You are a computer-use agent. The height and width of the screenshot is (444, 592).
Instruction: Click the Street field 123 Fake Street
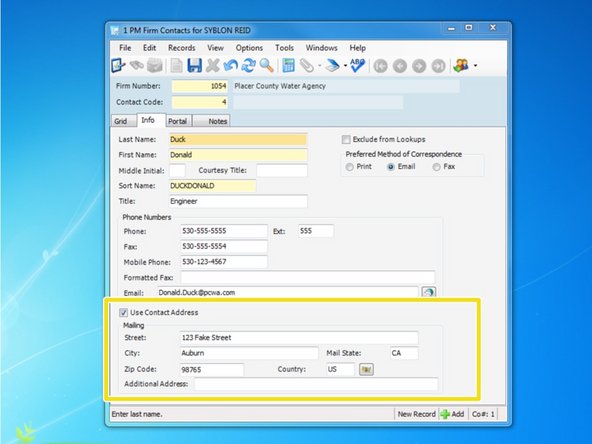[299, 338]
